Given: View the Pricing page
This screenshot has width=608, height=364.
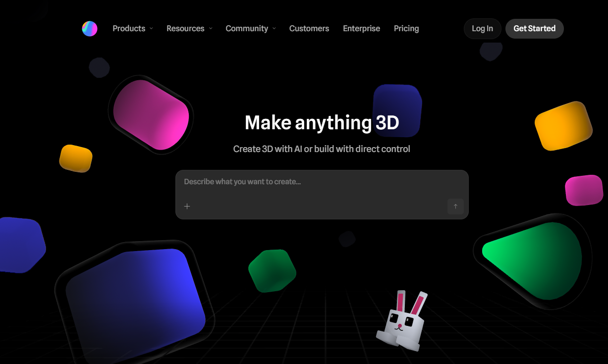Looking at the screenshot, I should 406,29.
